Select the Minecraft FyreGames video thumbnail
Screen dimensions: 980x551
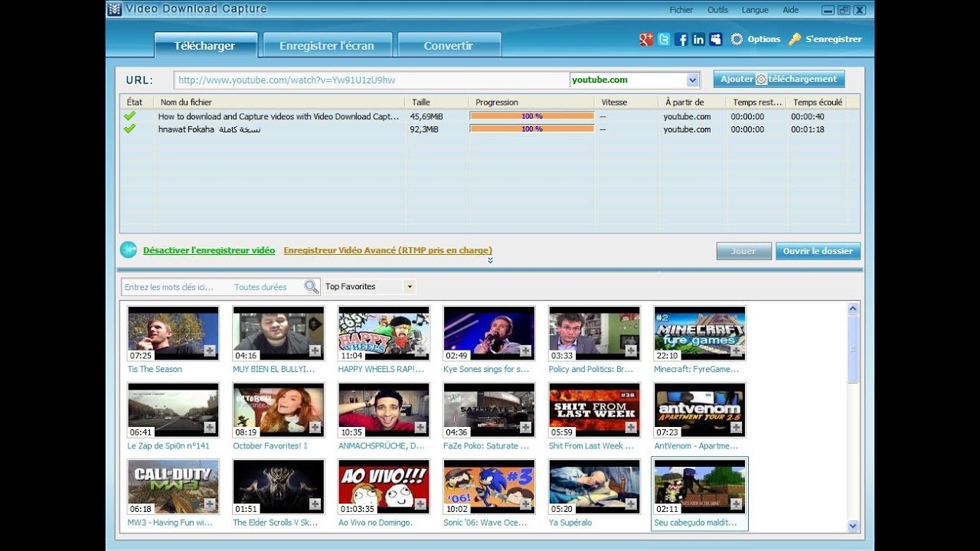tap(699, 333)
